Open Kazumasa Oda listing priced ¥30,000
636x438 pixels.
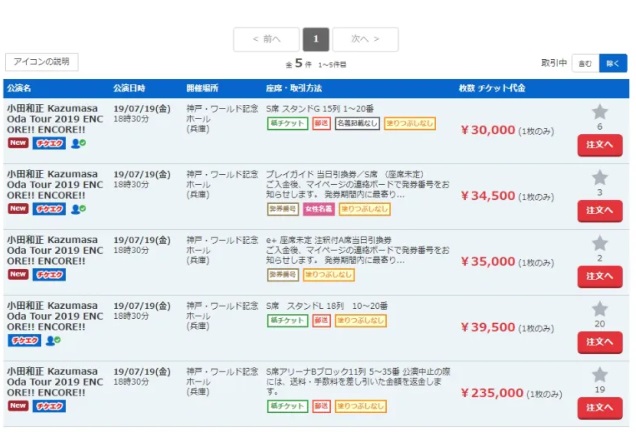[55, 119]
